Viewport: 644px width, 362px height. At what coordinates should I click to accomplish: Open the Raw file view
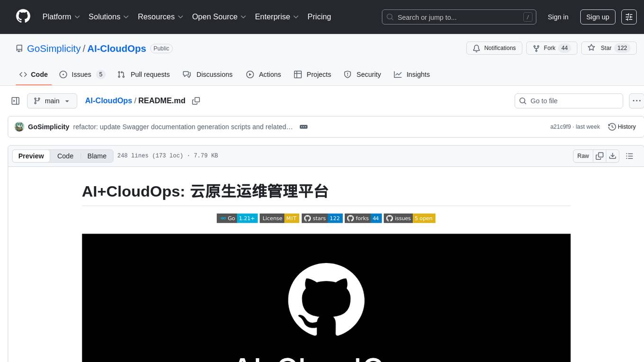(583, 156)
